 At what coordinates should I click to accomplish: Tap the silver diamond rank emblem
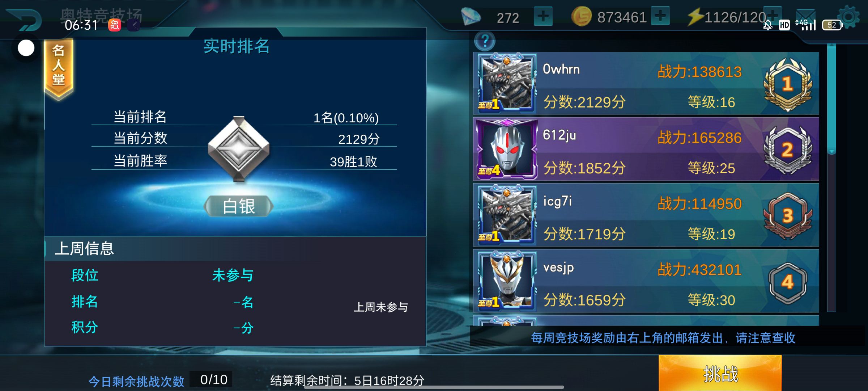239,148
